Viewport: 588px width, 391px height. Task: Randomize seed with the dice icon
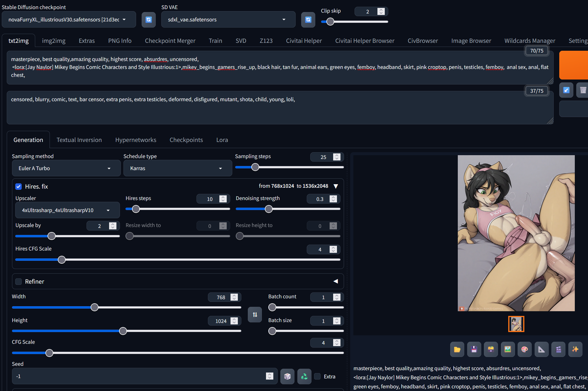287,376
